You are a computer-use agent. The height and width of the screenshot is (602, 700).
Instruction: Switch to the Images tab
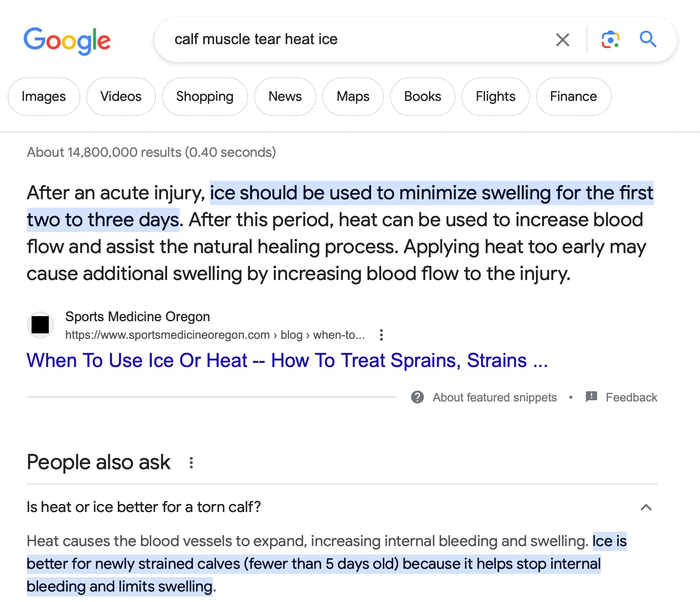44,97
